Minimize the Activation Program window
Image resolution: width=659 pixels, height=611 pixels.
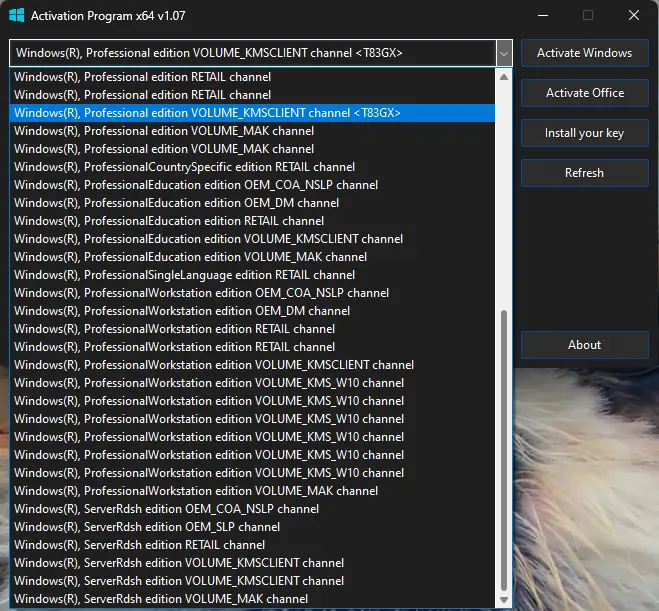(x=543, y=16)
